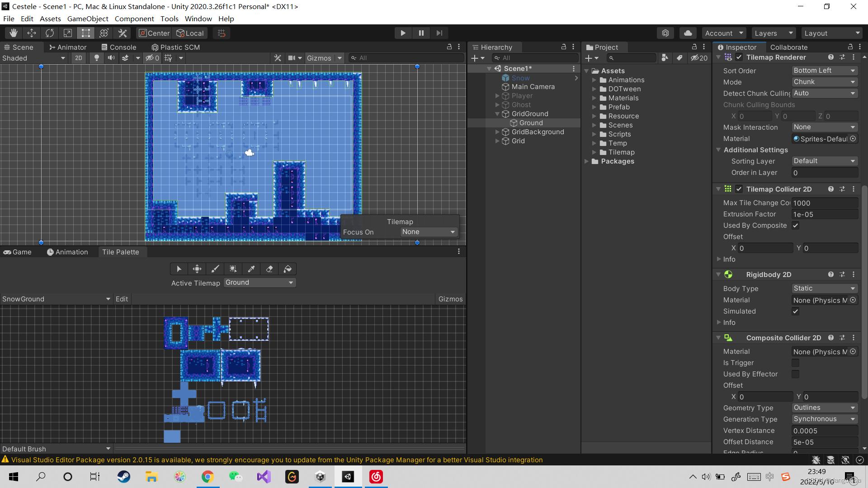The height and width of the screenshot is (488, 868).
Task: Toggle scene lighting bulb icon
Action: 96,58
